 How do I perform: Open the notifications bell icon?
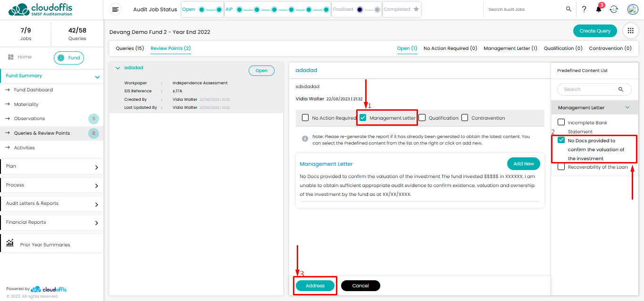point(599,9)
